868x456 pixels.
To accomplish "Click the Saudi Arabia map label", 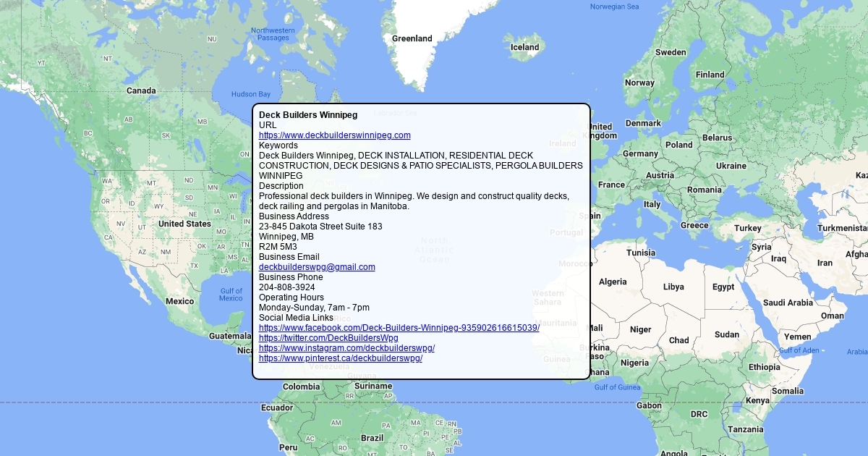I will [788, 303].
